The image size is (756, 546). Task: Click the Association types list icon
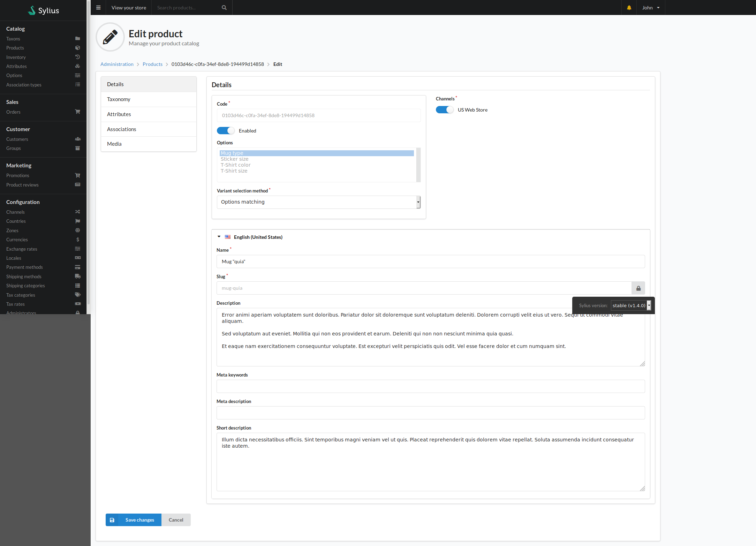pyautogui.click(x=77, y=85)
